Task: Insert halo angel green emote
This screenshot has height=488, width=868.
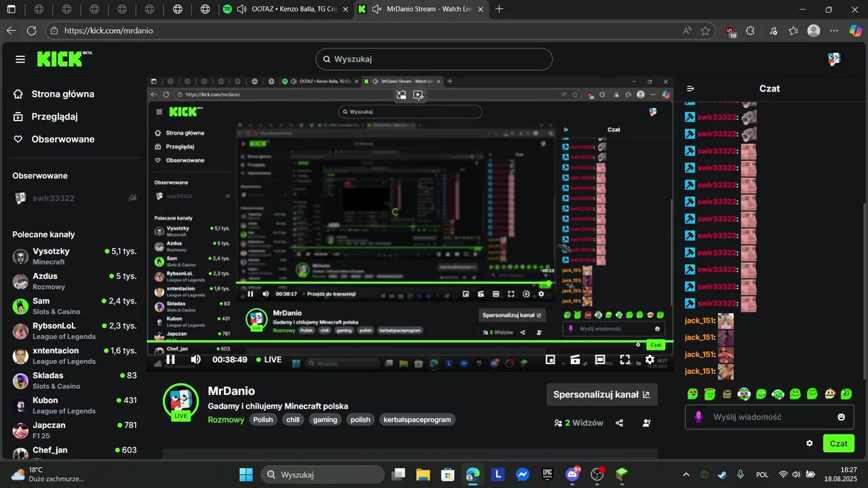Action: pyautogui.click(x=709, y=394)
